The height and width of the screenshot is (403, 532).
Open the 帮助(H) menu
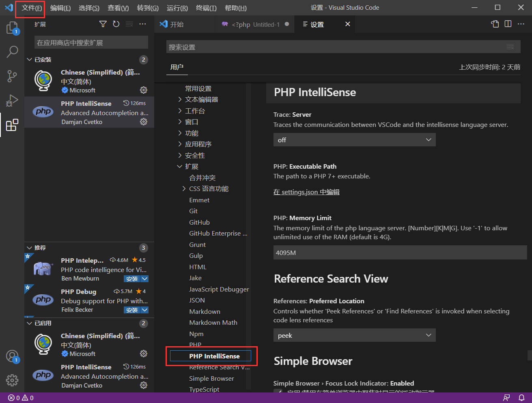[x=235, y=8]
